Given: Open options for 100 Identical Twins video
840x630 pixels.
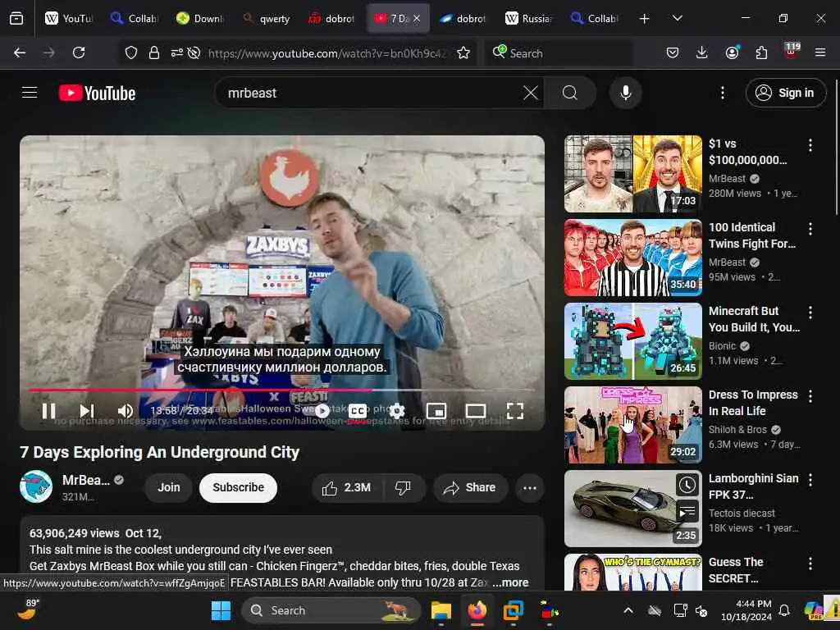Looking at the screenshot, I should (x=810, y=229).
